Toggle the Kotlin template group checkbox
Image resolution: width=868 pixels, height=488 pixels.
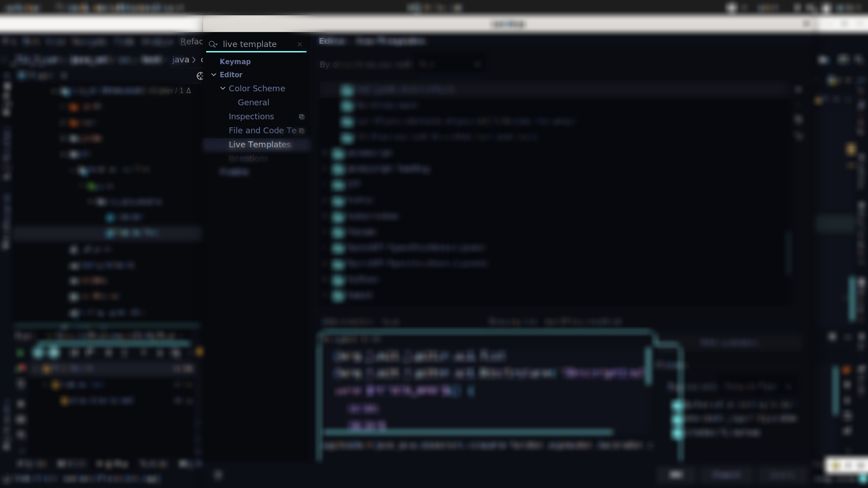pyautogui.click(x=338, y=201)
